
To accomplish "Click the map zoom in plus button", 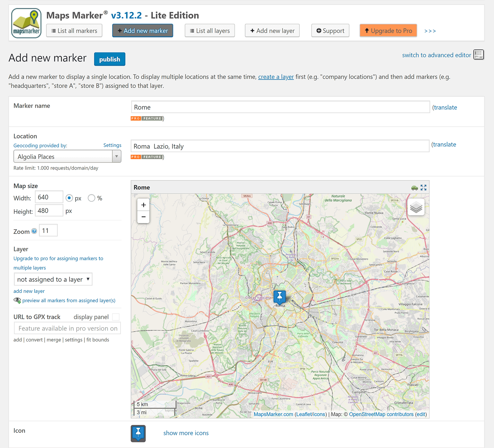I will pos(143,205).
